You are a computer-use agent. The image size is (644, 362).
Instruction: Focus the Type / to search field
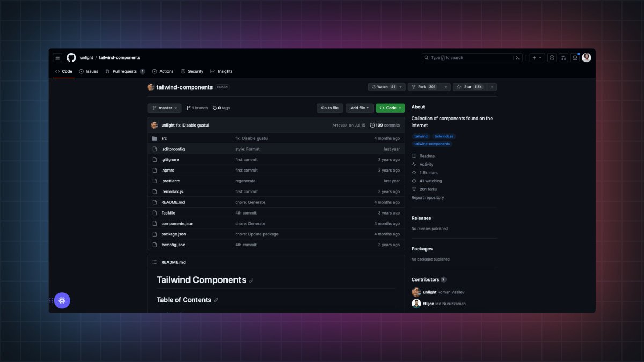(472, 57)
